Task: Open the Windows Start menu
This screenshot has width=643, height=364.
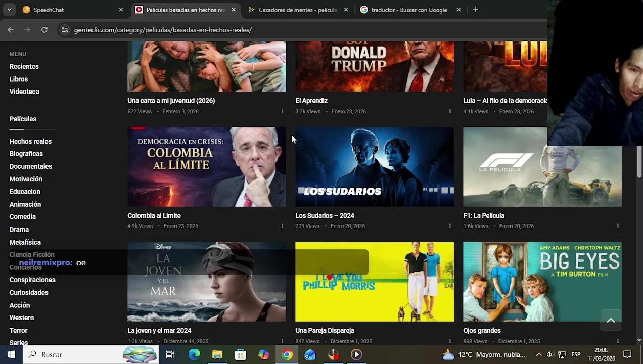Action: coord(11,354)
